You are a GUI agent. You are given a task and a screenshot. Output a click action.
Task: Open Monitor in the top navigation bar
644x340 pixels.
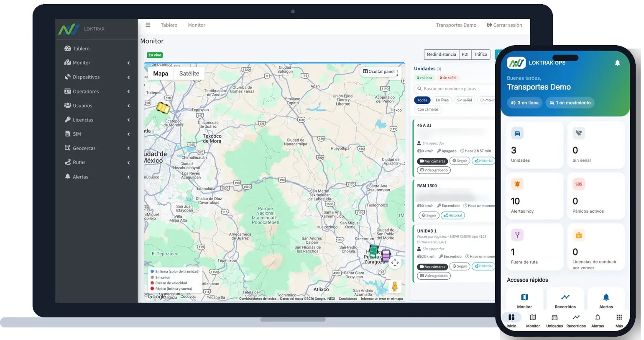click(x=197, y=25)
